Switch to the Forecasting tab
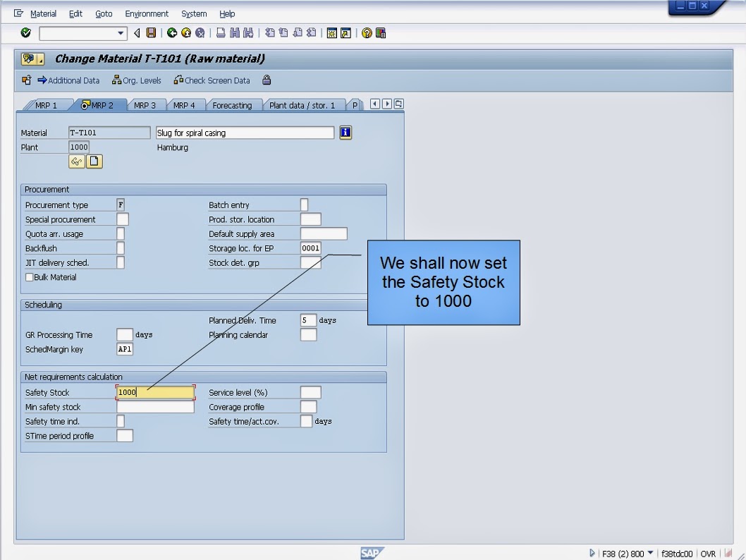 pyautogui.click(x=233, y=104)
